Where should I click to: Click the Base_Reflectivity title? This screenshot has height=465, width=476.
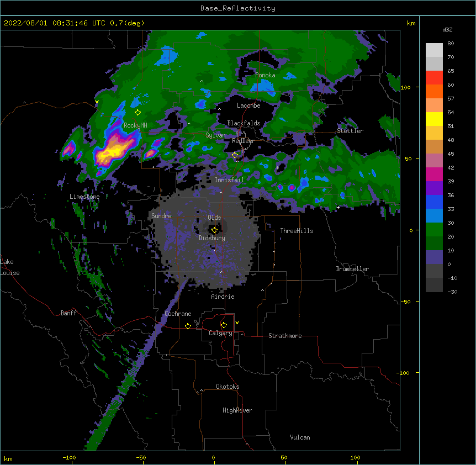click(x=238, y=8)
